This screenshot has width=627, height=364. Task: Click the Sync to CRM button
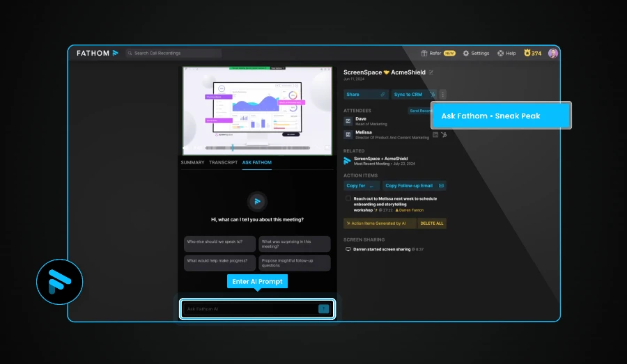(414, 94)
